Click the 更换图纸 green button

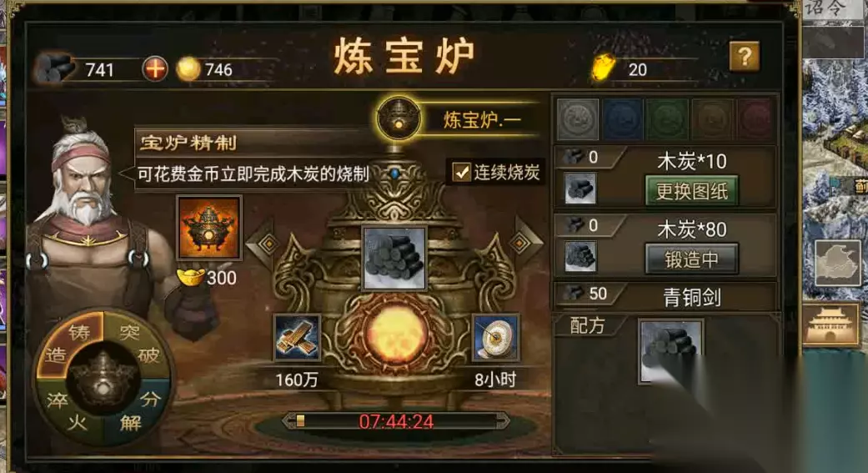click(691, 191)
